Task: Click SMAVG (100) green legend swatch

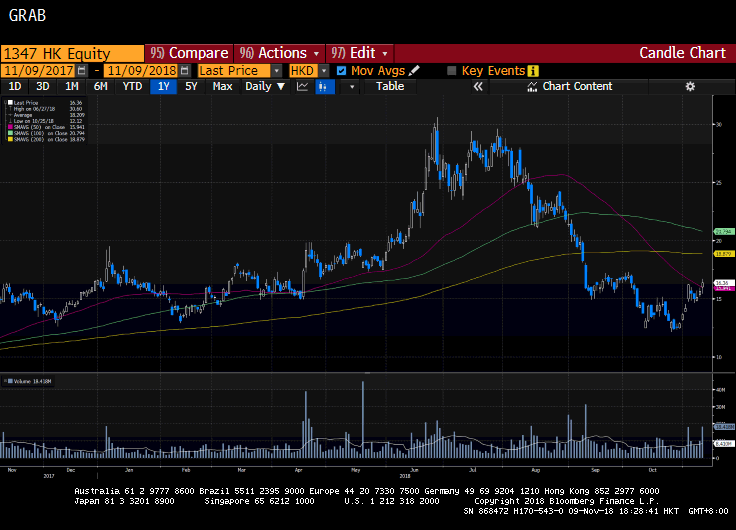Action: point(10,133)
